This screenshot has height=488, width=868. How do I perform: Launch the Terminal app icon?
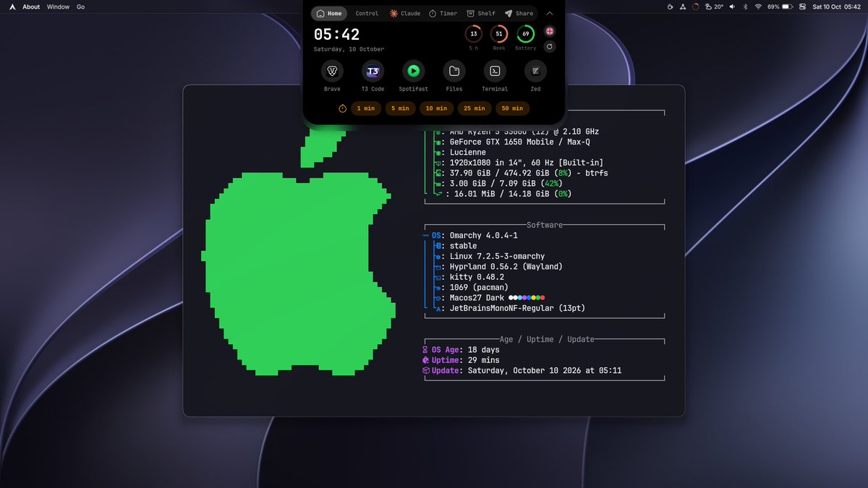pyautogui.click(x=495, y=71)
